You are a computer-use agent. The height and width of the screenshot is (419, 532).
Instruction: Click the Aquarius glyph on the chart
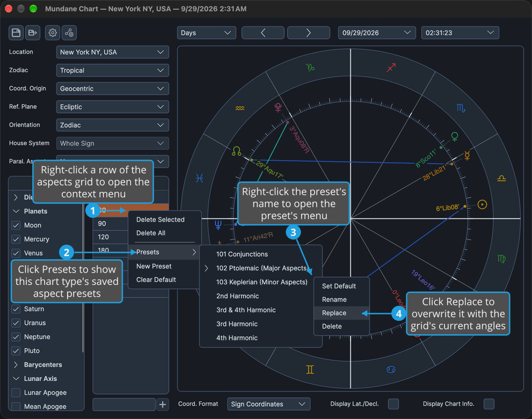(x=240, y=108)
